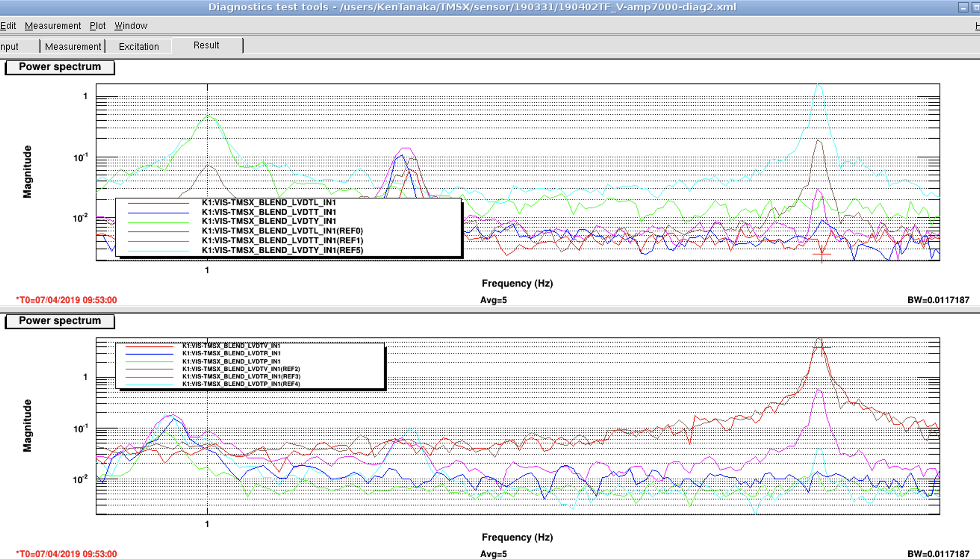Click top plot BW=0.0117187 text
980x559 pixels.
(x=938, y=300)
